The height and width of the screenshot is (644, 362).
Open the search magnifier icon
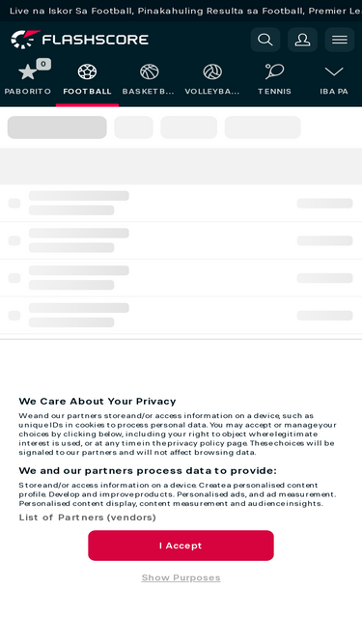coord(265,40)
